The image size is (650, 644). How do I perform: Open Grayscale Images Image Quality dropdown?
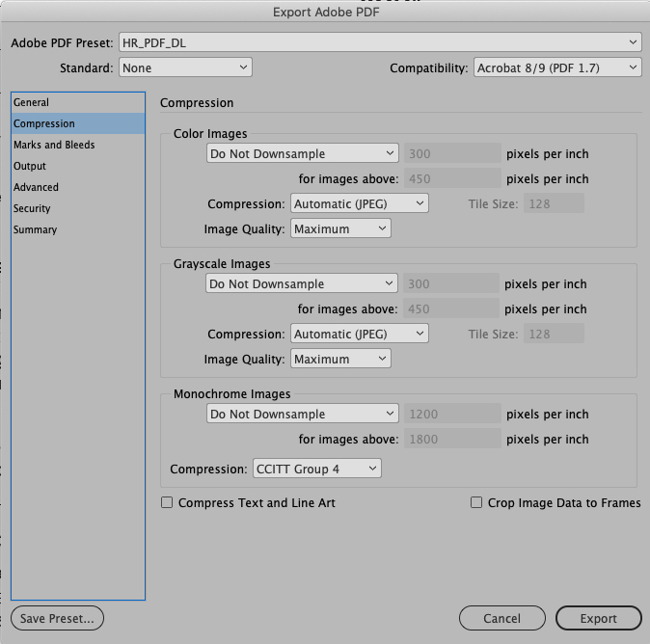(340, 359)
